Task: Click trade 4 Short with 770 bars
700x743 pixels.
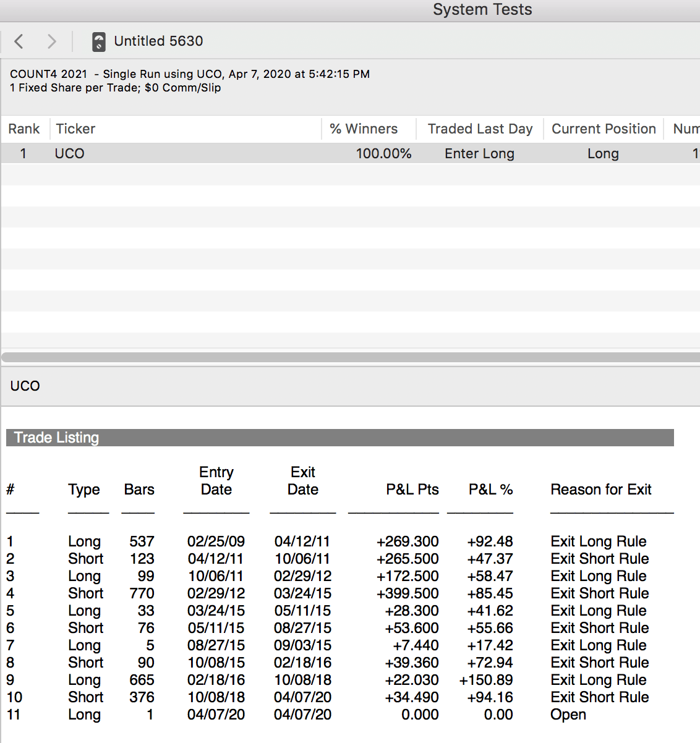Action: point(86,593)
